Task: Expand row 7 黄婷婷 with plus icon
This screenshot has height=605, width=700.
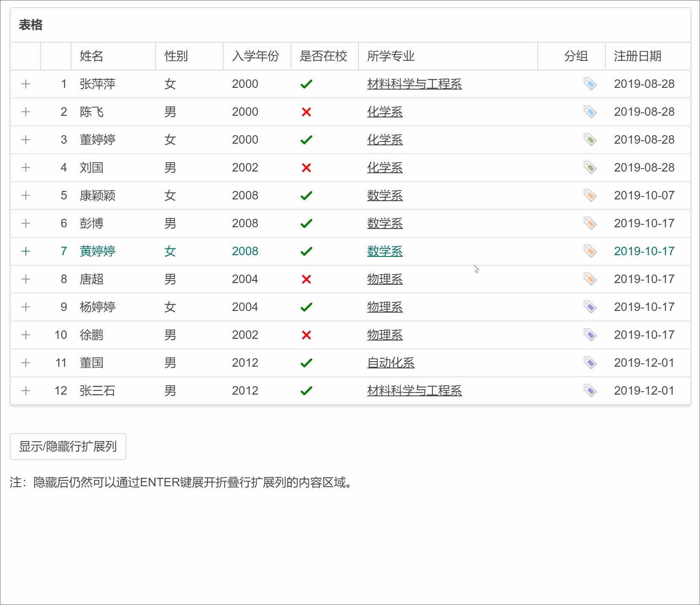Action: 26,251
